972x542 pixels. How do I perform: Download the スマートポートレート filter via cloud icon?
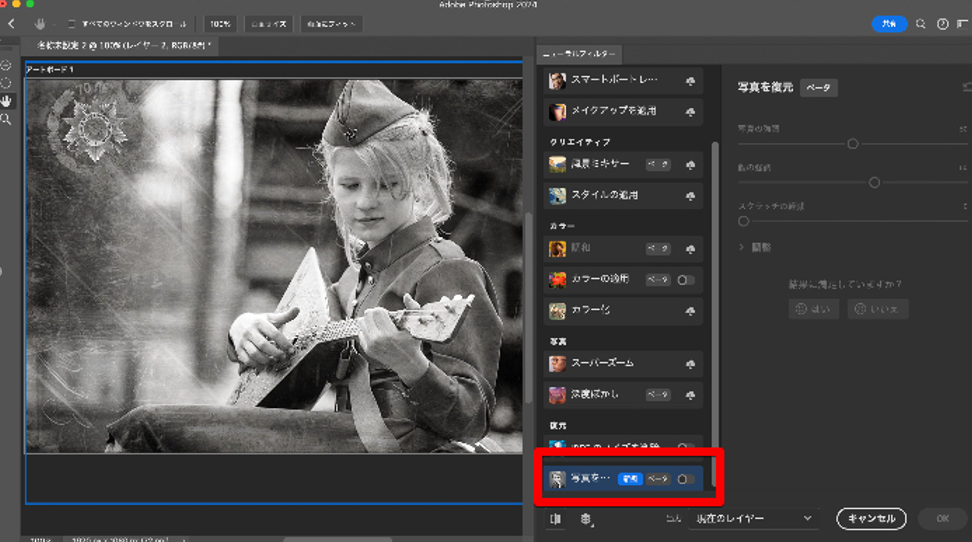click(689, 81)
